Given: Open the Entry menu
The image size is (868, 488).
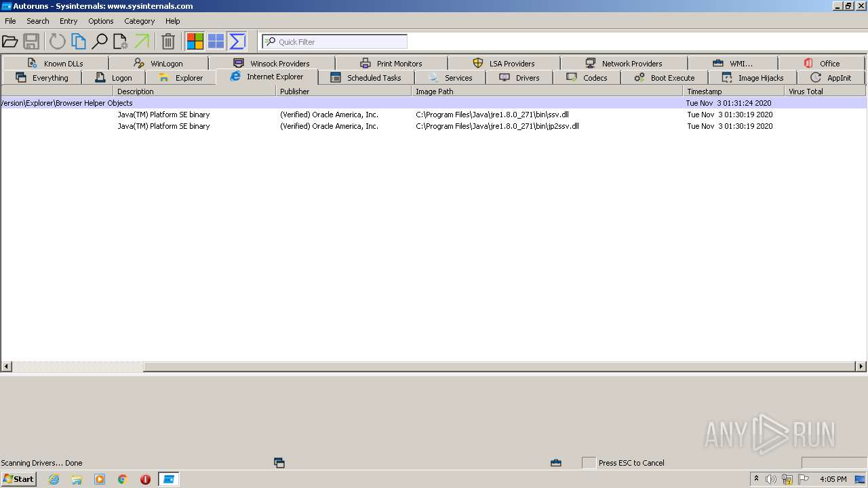Looking at the screenshot, I should [68, 21].
